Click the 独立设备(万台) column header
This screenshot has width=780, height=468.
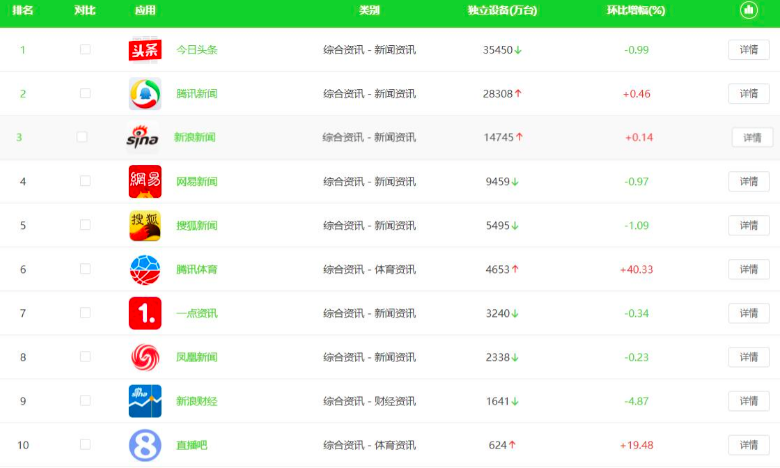[502, 10]
